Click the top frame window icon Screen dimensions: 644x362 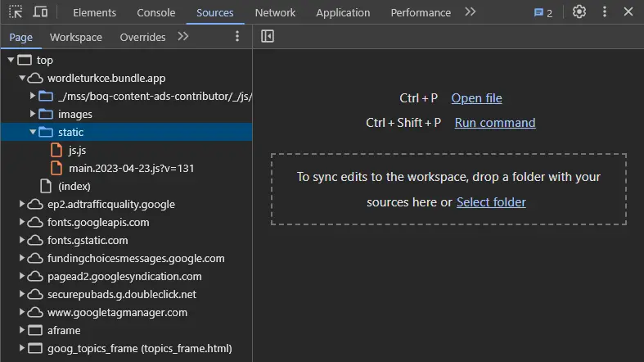click(25, 60)
